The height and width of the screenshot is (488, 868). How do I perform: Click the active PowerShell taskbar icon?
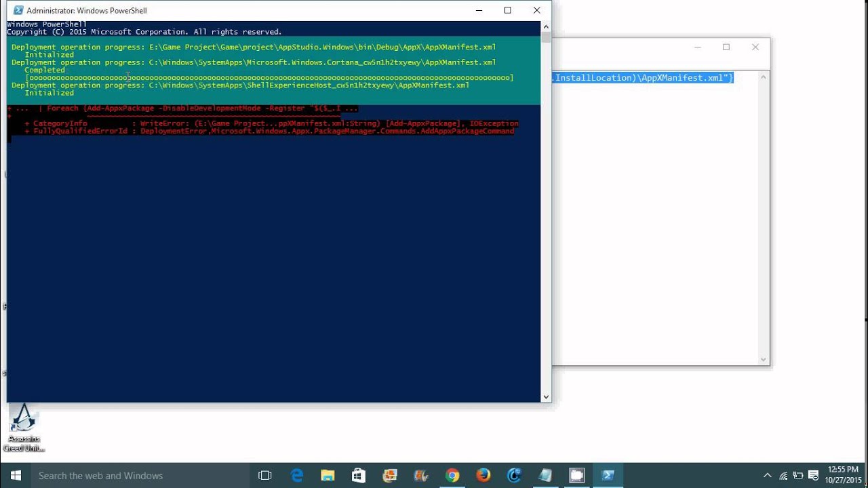608,476
